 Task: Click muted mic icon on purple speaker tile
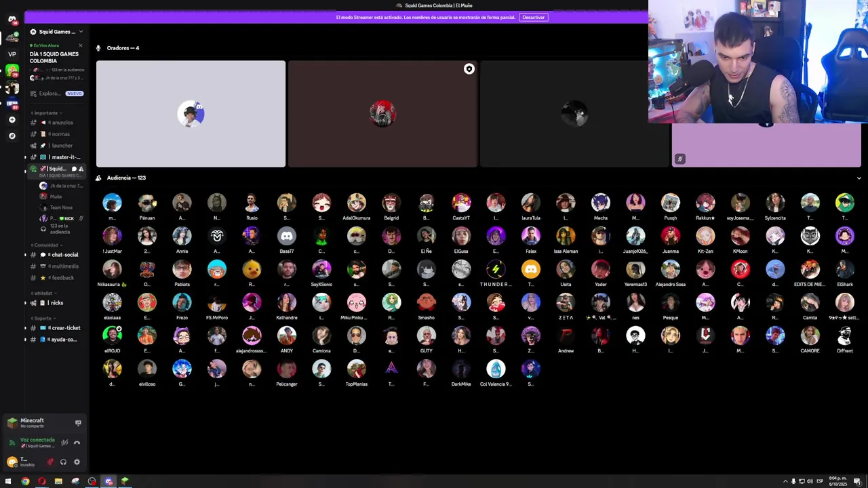[x=679, y=159]
